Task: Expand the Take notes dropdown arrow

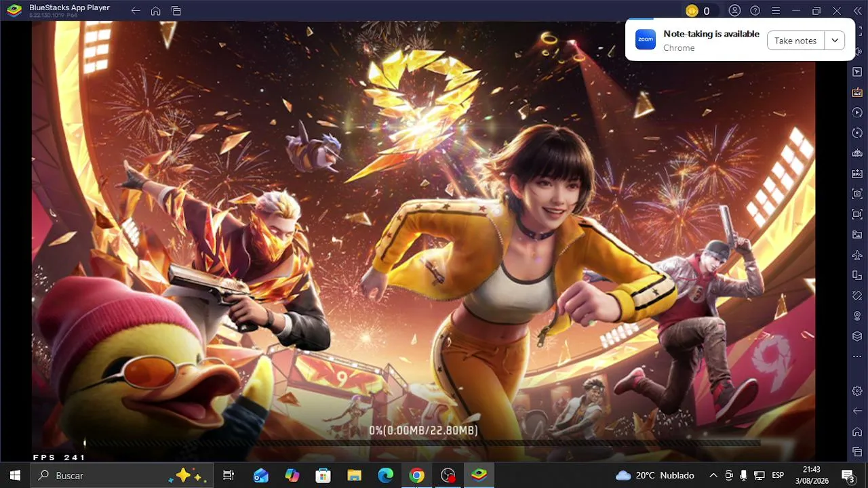Action: 835,41
